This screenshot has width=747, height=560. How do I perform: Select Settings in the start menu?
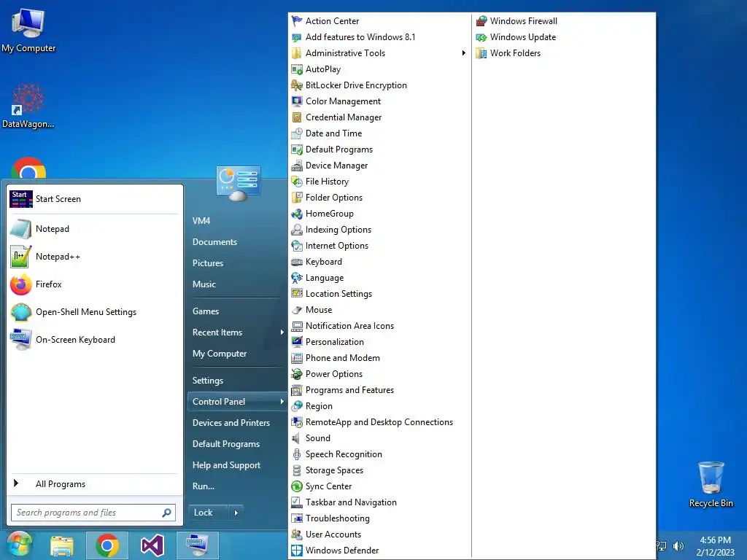(x=208, y=381)
